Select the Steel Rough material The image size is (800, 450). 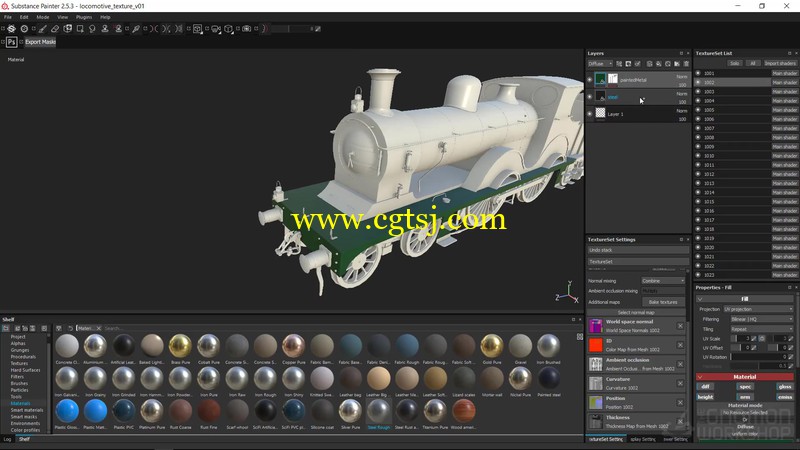point(379,414)
